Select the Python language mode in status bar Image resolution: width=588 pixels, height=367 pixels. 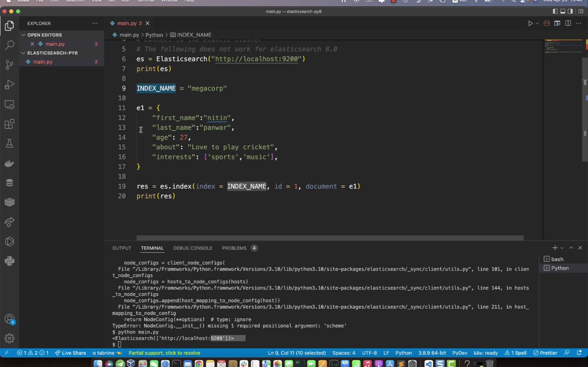(x=404, y=353)
